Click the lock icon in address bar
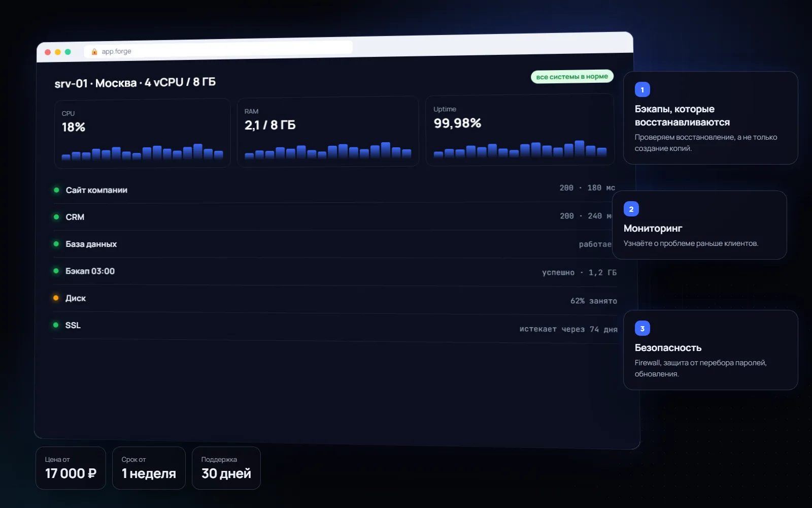Screen dimensions: 812x508 pos(94,51)
